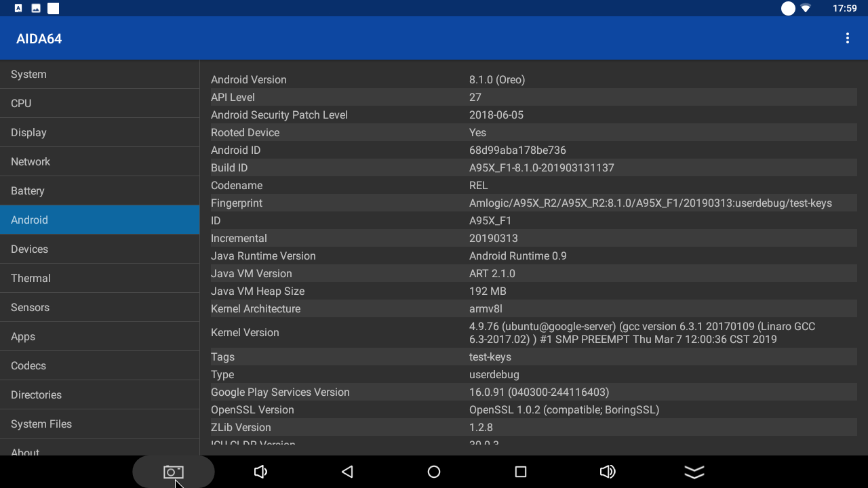The height and width of the screenshot is (488, 868).
Task: Tap the back triangle navigation icon
Action: pyautogui.click(x=347, y=472)
